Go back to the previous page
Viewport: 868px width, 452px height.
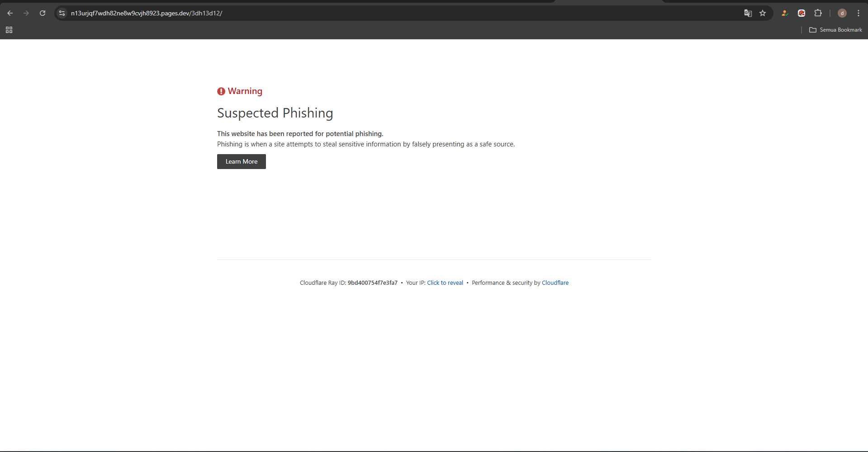point(10,13)
